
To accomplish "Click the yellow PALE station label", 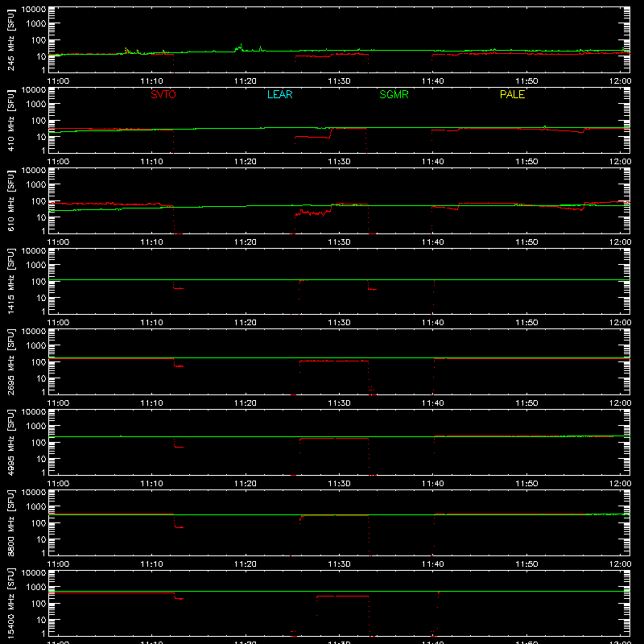I will 512,94.
